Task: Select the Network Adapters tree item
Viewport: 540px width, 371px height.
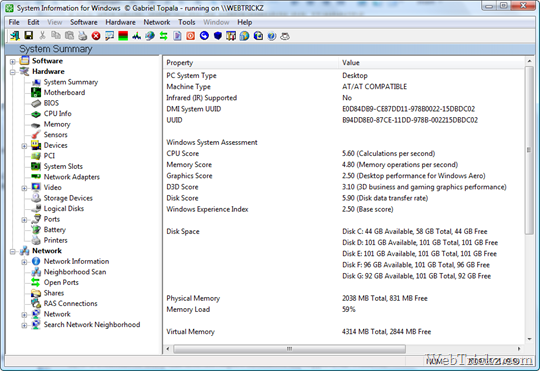Action: click(x=72, y=177)
